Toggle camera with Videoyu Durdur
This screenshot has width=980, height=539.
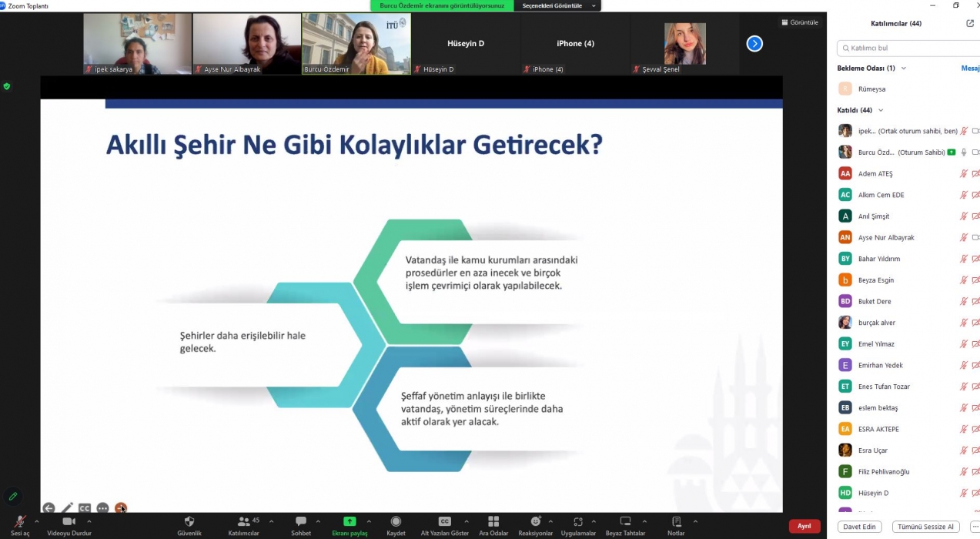click(x=69, y=522)
